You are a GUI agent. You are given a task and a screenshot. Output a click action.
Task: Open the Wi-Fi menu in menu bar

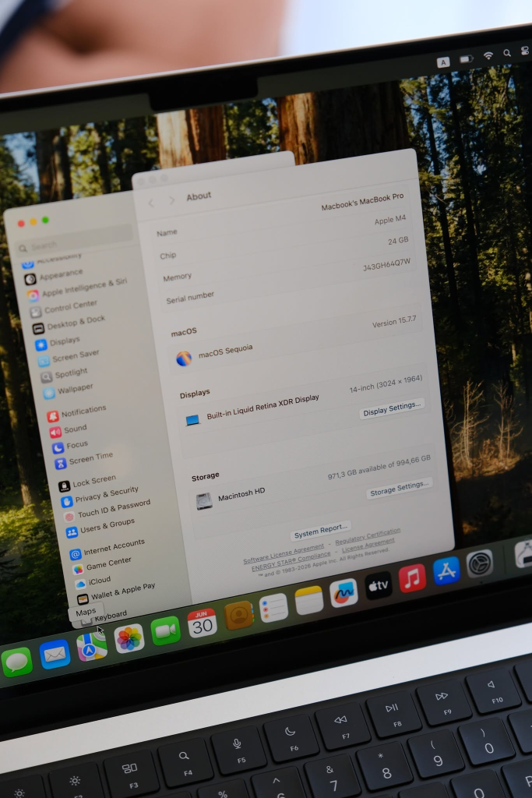click(x=488, y=55)
